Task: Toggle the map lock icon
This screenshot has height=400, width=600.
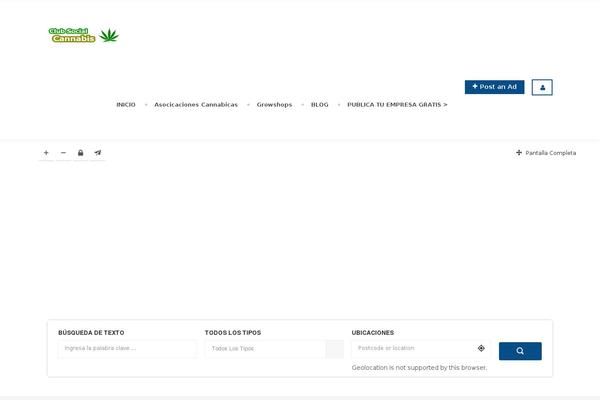Action: [x=80, y=153]
